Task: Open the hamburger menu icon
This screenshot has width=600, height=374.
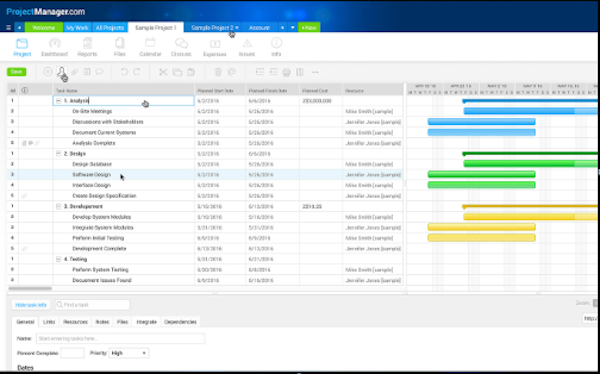Action: tap(8, 28)
